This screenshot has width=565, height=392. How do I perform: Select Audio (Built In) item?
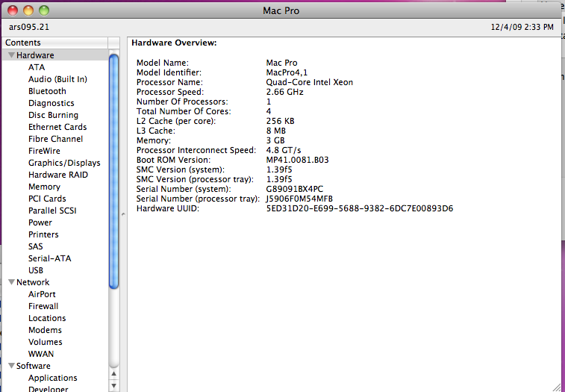coord(57,79)
